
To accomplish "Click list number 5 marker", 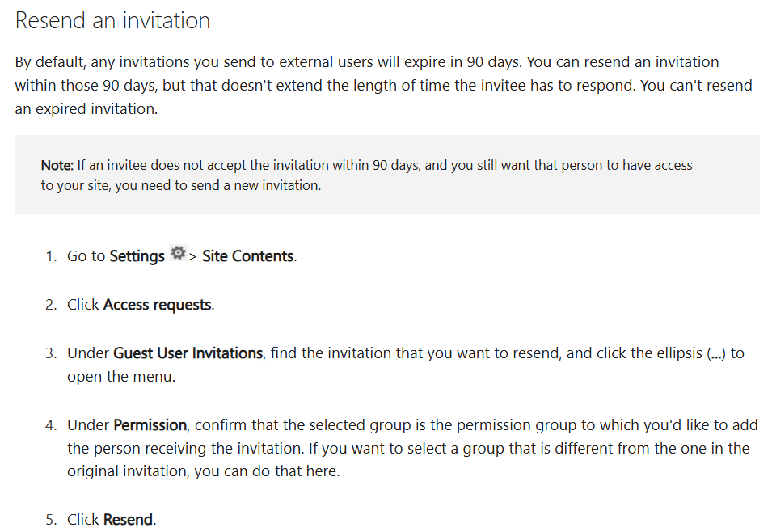I will tap(51, 520).
